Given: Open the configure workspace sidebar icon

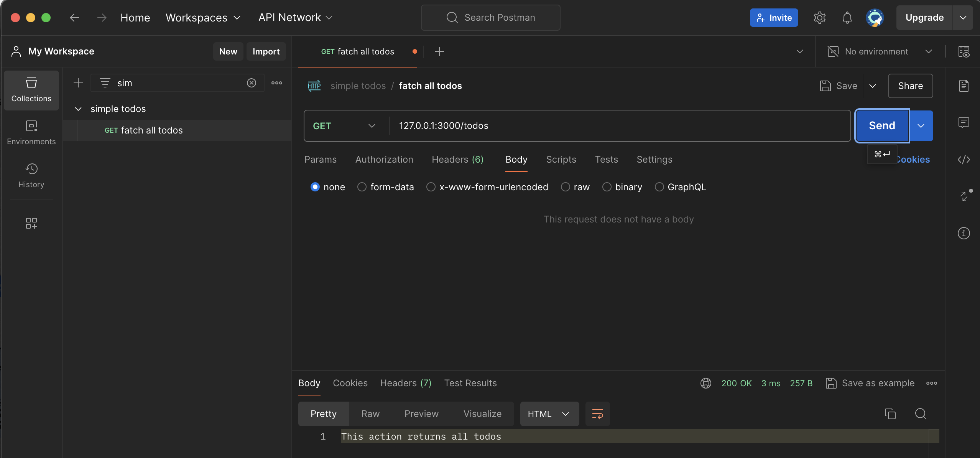Looking at the screenshot, I should coord(31,223).
